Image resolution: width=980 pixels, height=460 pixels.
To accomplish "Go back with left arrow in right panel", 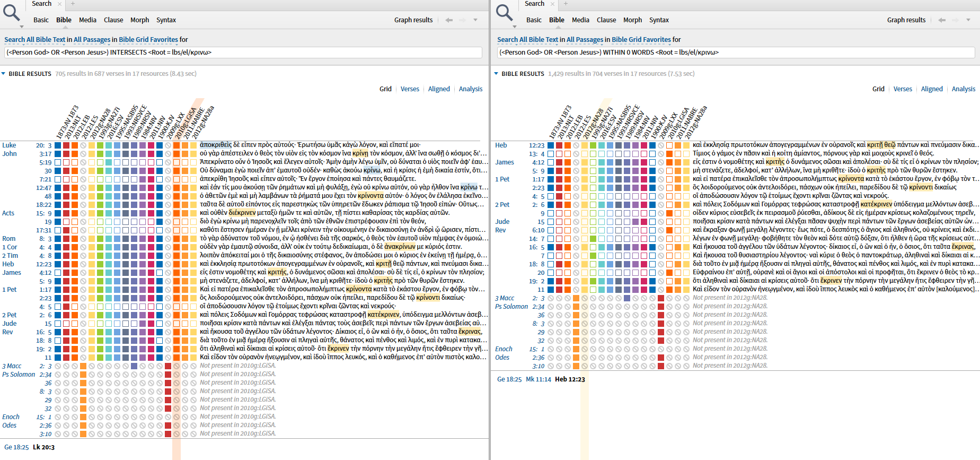I will [x=942, y=20].
